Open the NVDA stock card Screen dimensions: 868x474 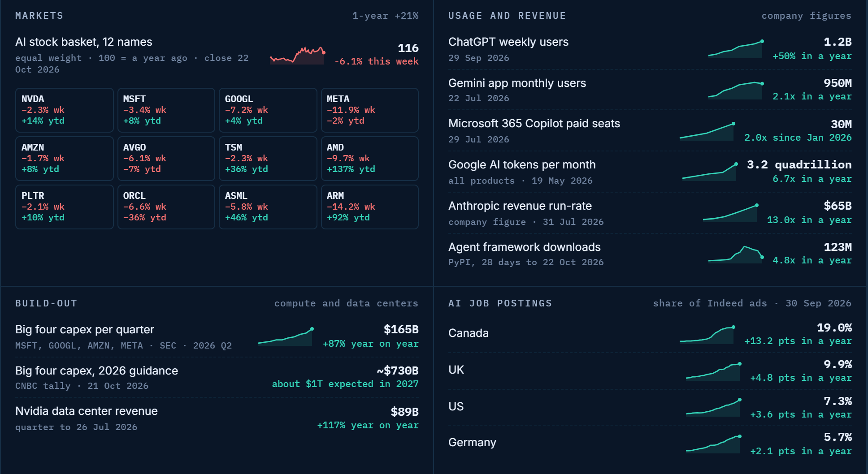pos(65,110)
